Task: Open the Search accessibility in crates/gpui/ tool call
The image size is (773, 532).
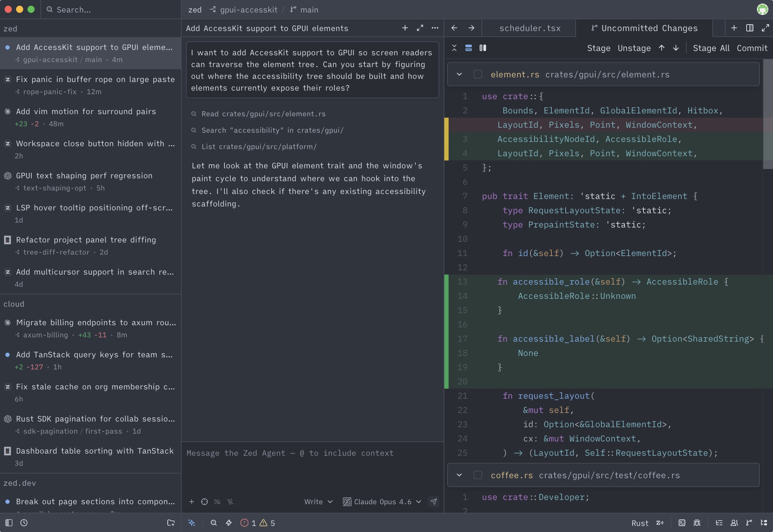Action: pyautogui.click(x=267, y=130)
